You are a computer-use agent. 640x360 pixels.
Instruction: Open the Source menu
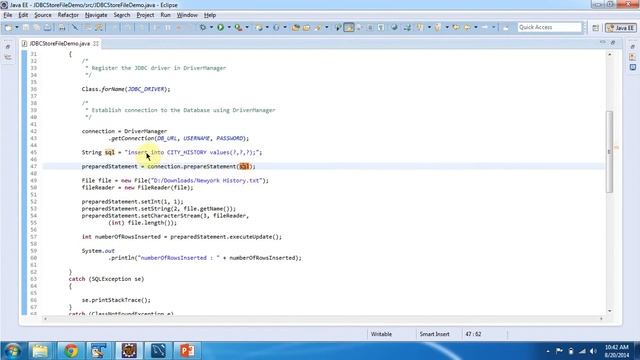43,15
